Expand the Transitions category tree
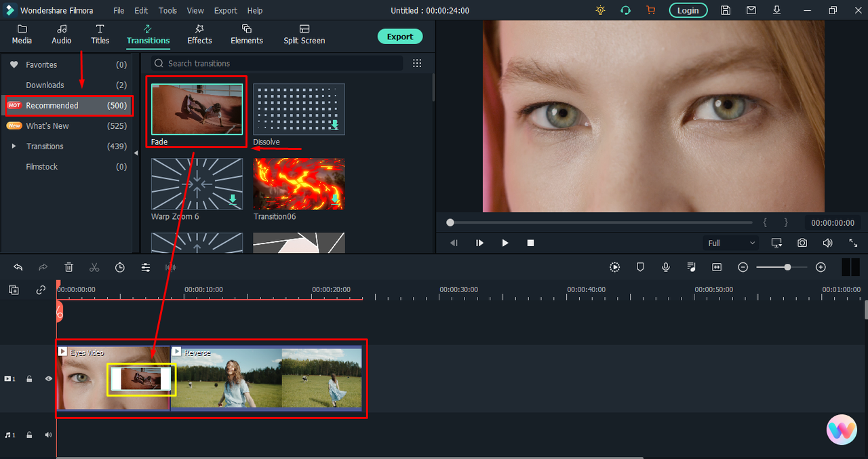868x459 pixels. [x=14, y=146]
